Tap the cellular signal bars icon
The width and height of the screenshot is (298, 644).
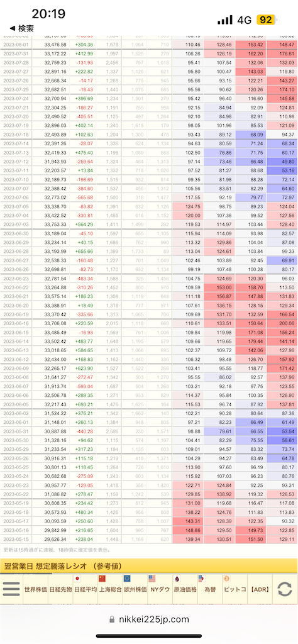click(225, 19)
